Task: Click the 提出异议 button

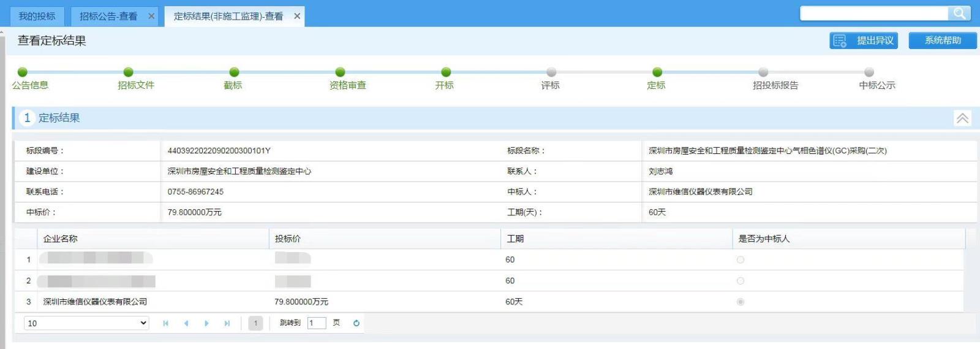Action: 864,40
